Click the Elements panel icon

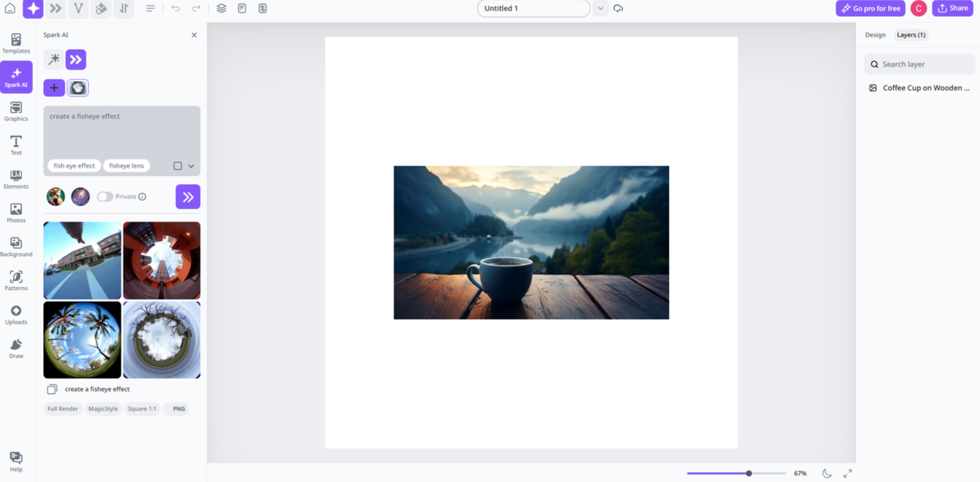[x=16, y=178]
